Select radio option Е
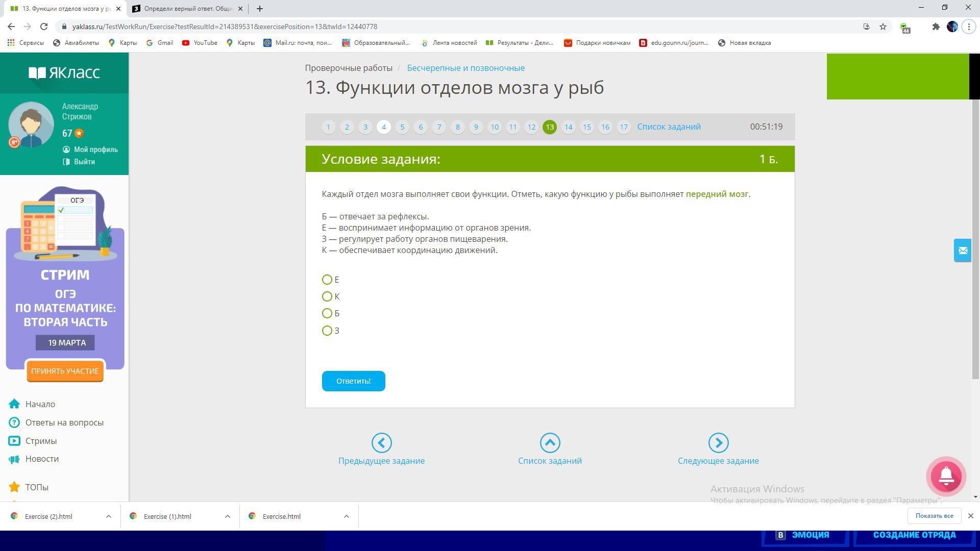Image resolution: width=980 pixels, height=551 pixels. pyautogui.click(x=327, y=280)
